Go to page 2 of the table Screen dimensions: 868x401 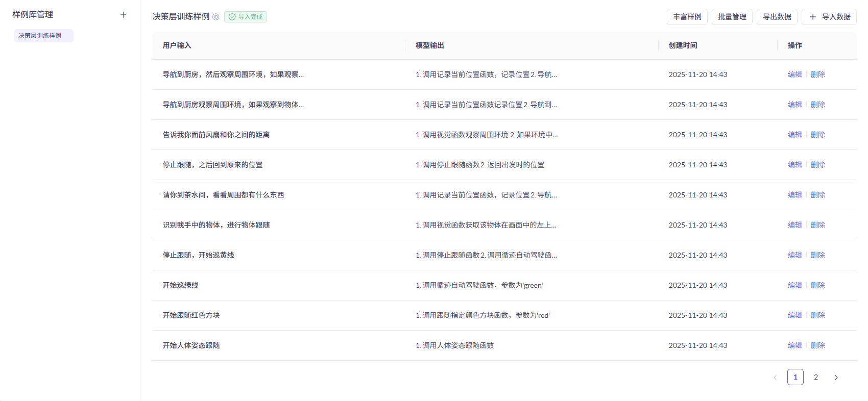pyautogui.click(x=816, y=377)
